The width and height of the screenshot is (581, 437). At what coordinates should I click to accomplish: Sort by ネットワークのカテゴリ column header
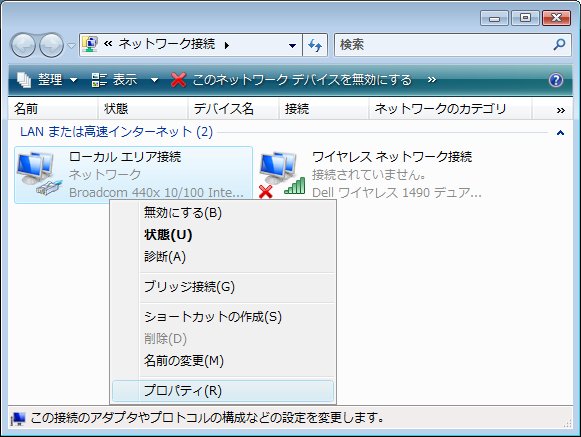(450, 109)
